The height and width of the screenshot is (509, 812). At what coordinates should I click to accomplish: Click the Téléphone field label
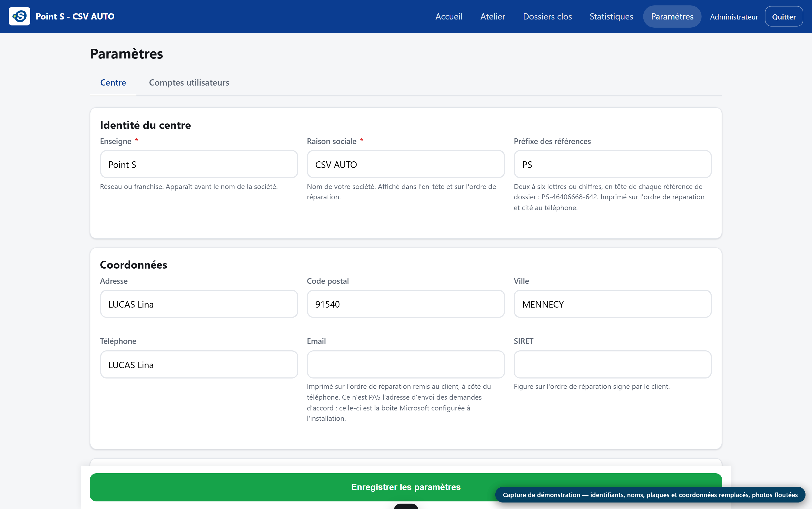click(x=118, y=341)
